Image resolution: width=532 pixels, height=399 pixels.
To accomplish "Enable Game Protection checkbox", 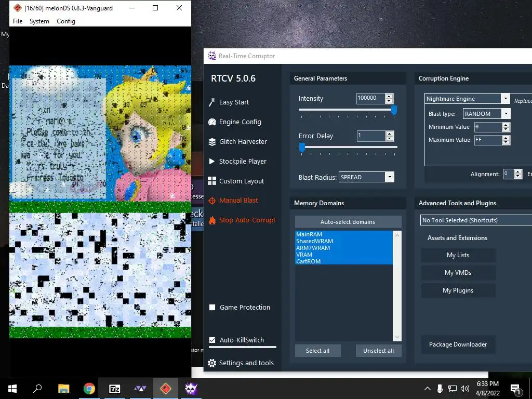I will point(212,308).
